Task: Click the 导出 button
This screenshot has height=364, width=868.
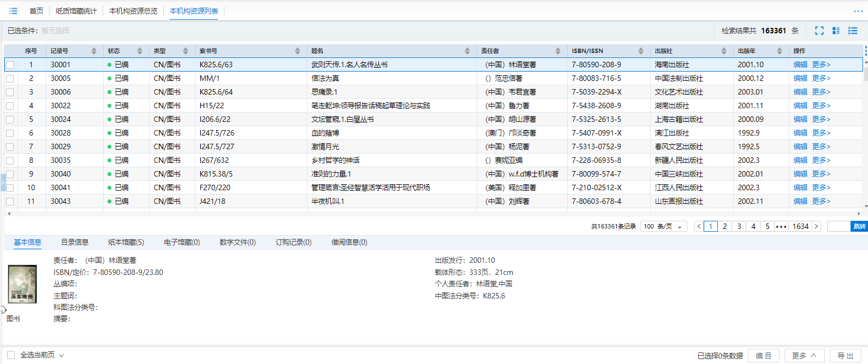Action: [845, 356]
